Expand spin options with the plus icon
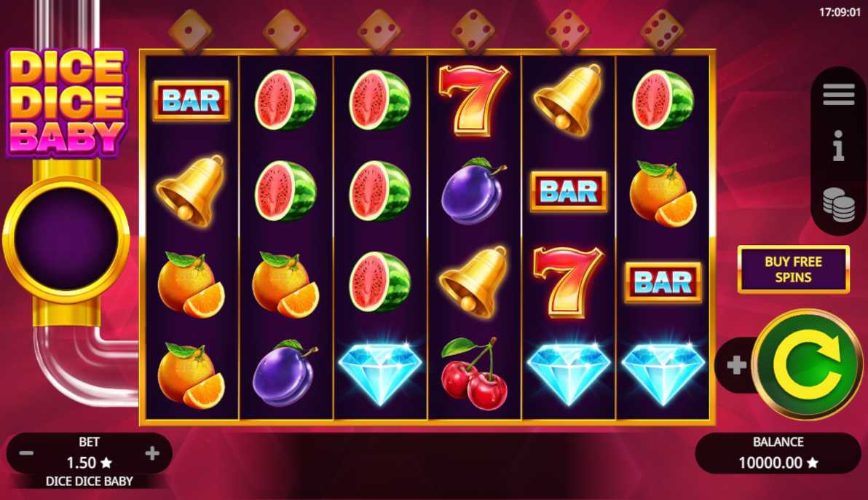Image resolution: width=868 pixels, height=500 pixels. coord(736,364)
